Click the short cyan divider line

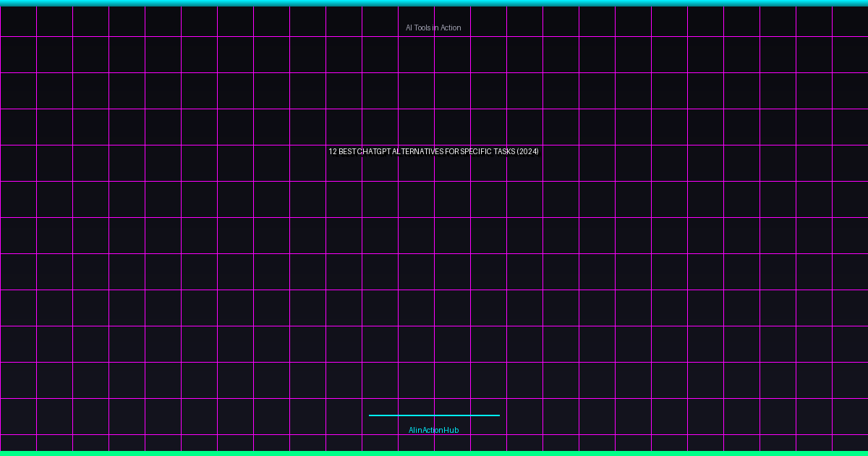click(x=434, y=415)
